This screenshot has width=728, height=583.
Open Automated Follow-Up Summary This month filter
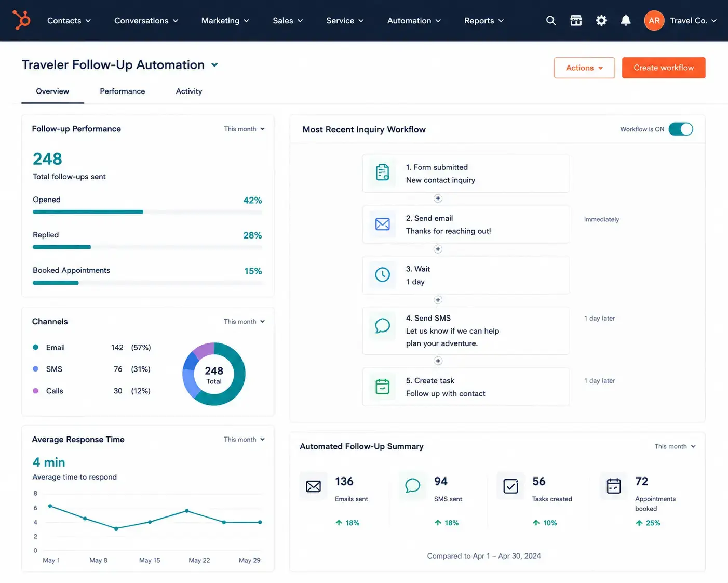[675, 446]
